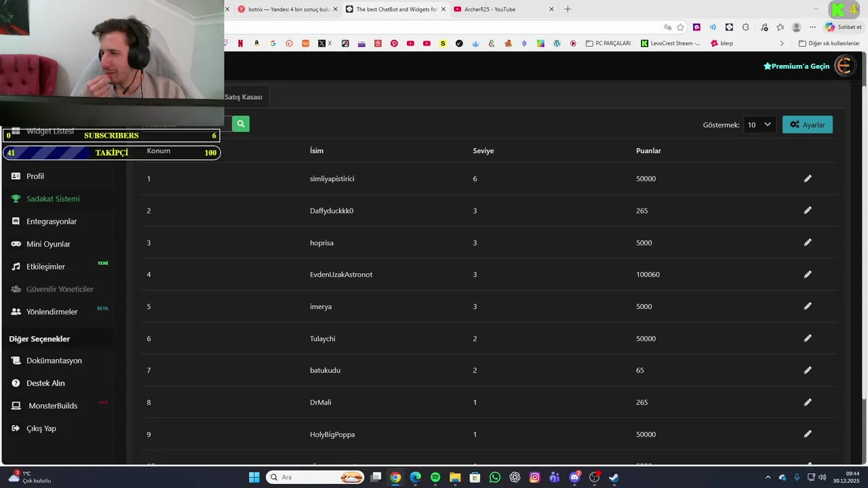Open the Google bookmark
The height and width of the screenshot is (488, 868).
[x=273, y=43]
